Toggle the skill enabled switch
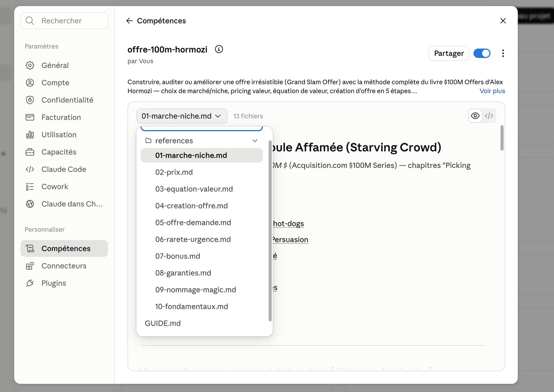 482,53
